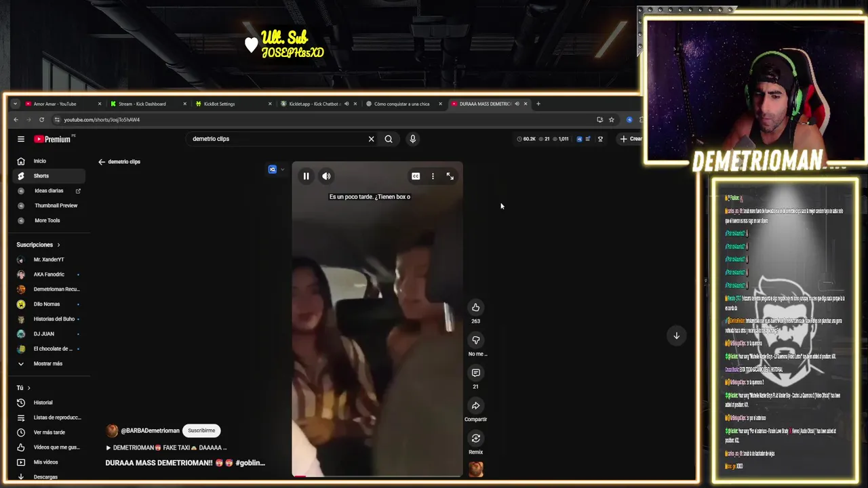Image resolution: width=868 pixels, height=488 pixels.
Task: Open Inicio in the sidebar
Action: click(x=49, y=161)
